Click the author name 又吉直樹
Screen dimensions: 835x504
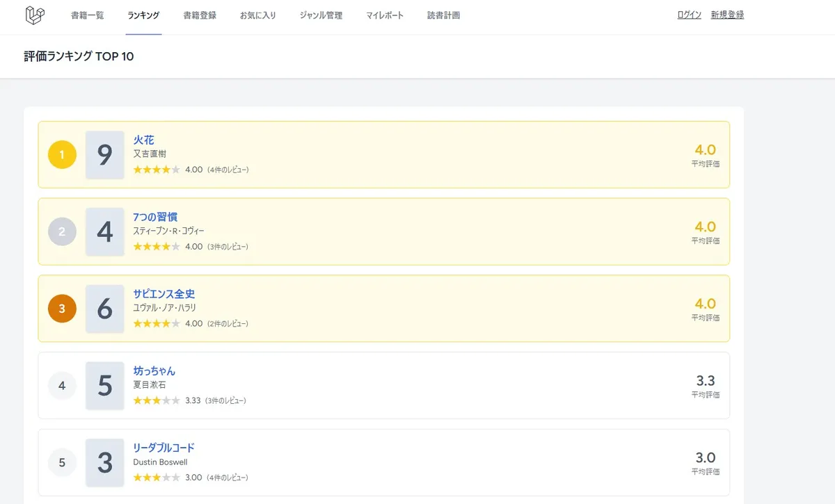click(150, 154)
